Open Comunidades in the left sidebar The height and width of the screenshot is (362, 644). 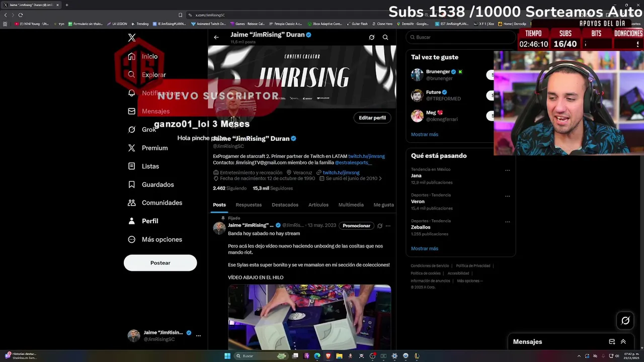[x=155, y=203]
